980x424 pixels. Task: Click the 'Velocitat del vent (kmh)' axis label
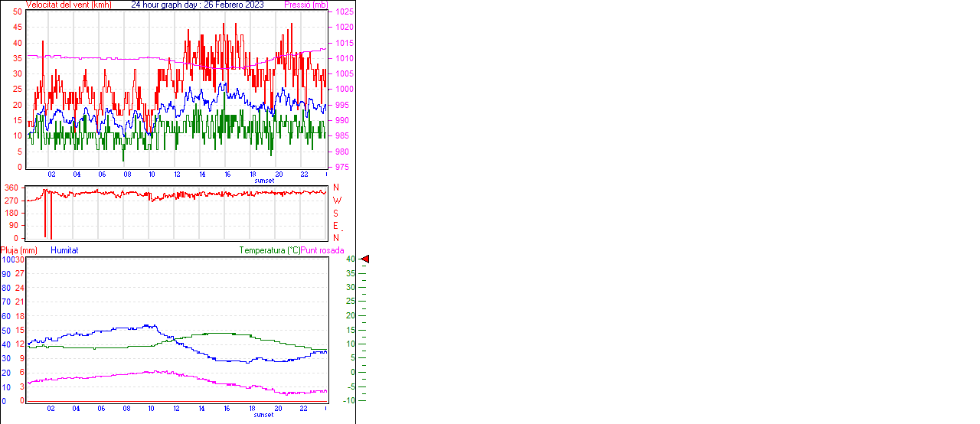point(68,5)
